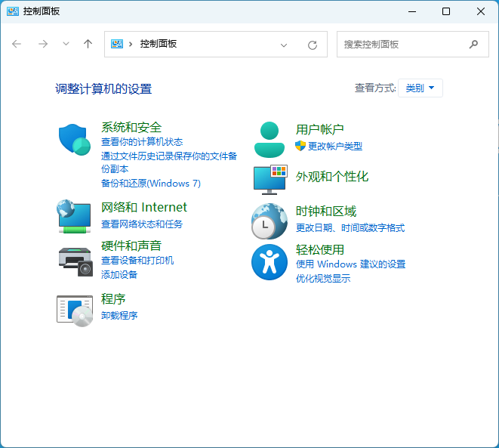Open recent locations dropdown chevron

(66, 44)
